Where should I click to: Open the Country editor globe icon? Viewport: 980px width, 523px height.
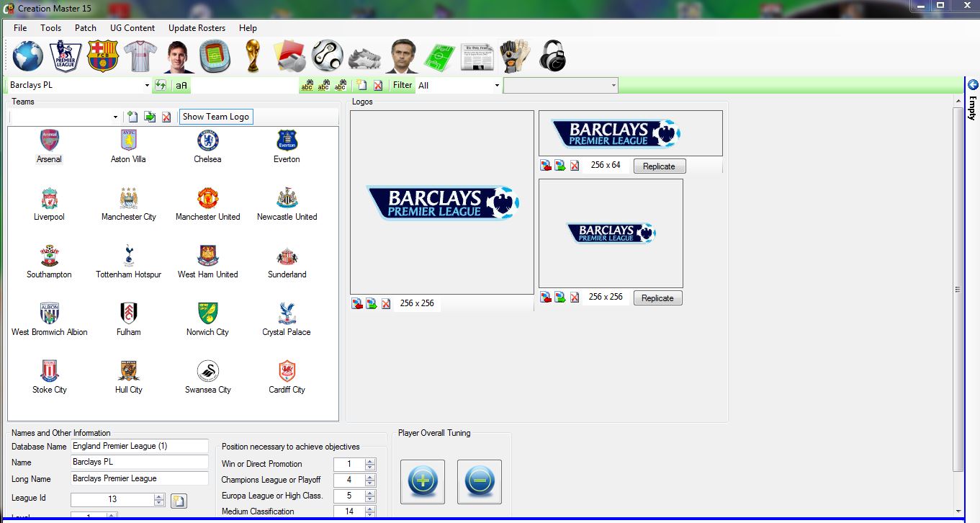coord(27,56)
